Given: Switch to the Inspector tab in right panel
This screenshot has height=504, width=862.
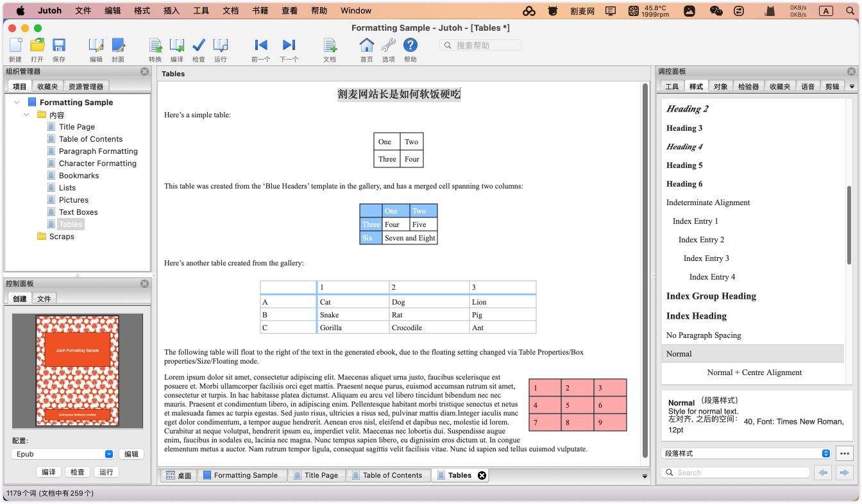Looking at the screenshot, I should [748, 87].
